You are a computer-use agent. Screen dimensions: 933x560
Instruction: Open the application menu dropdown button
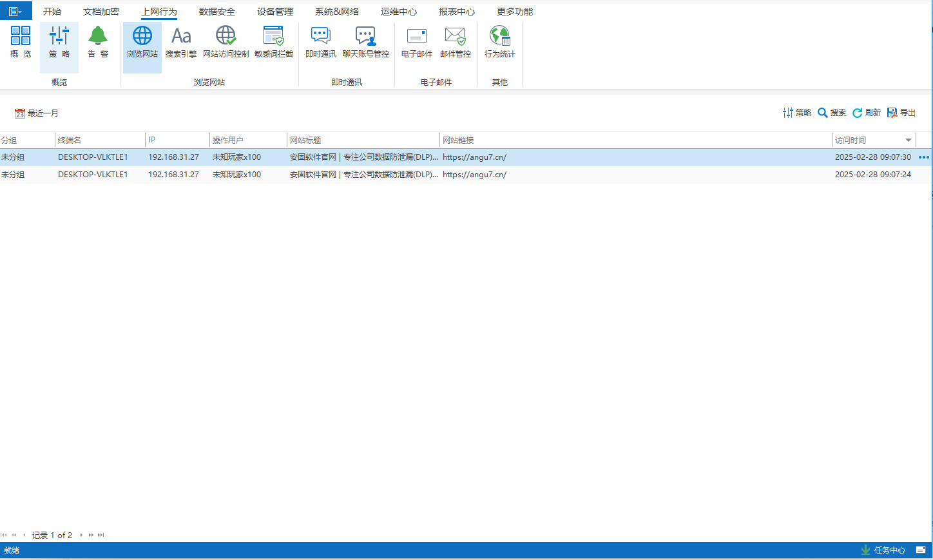pos(15,11)
